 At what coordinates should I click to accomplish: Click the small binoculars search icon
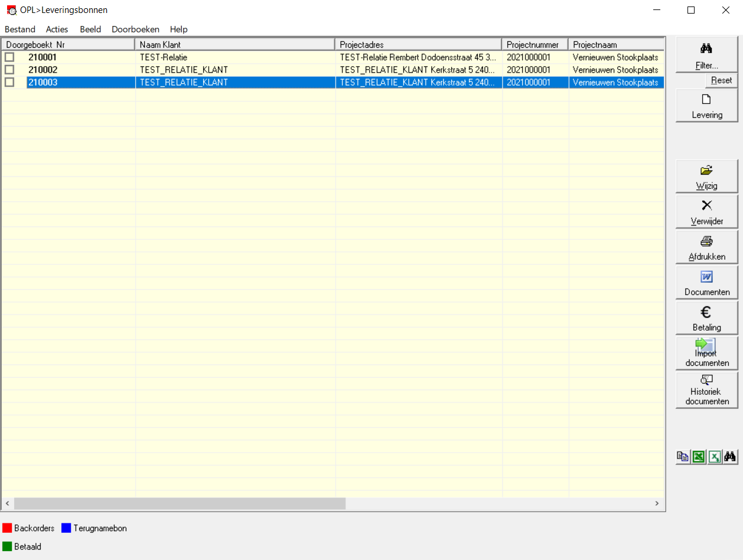(x=730, y=457)
